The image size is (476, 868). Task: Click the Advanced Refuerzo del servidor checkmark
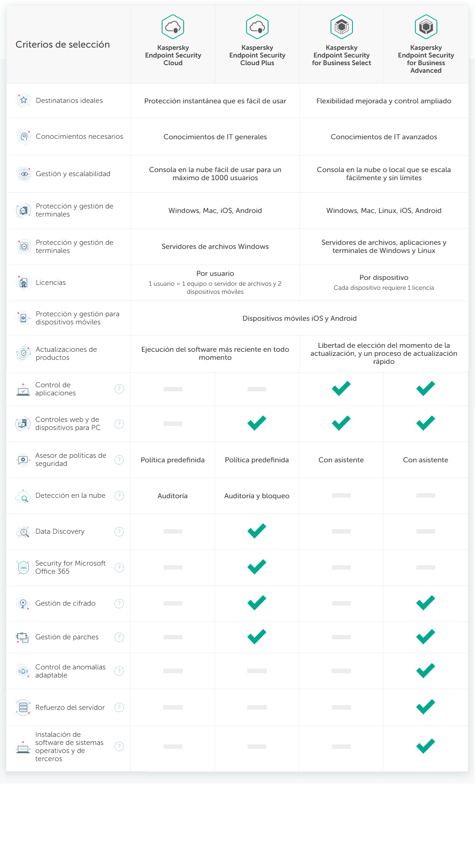coord(425,707)
